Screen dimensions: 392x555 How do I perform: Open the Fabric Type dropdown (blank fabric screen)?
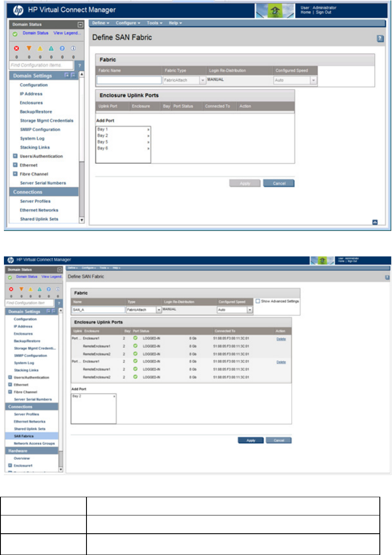pyautogui.click(x=203, y=80)
